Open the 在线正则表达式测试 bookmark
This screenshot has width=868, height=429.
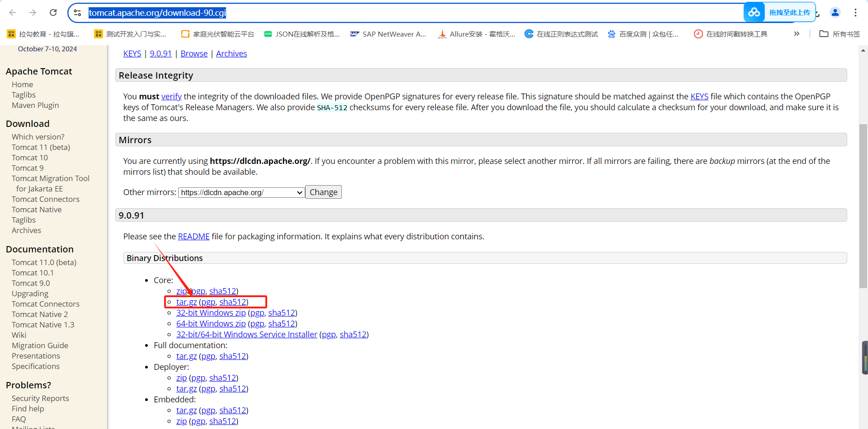561,34
